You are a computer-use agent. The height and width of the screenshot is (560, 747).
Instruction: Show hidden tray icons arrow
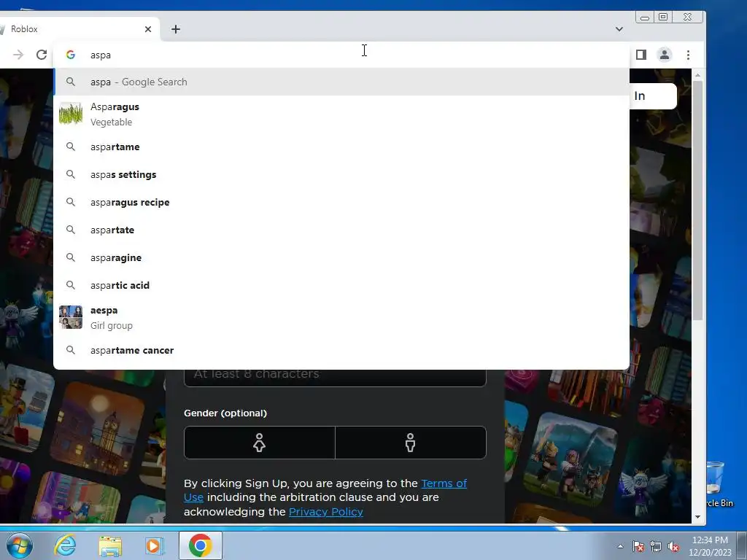pos(620,546)
